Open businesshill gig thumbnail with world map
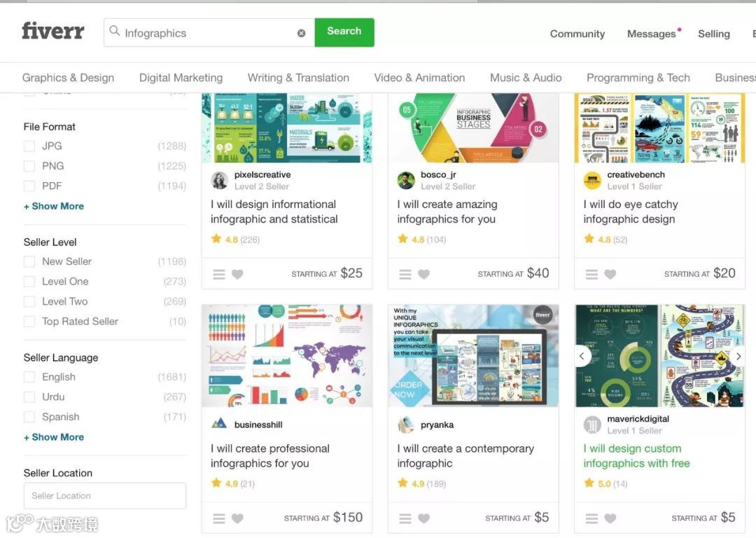Screen dimensions: 756x538 click(287, 356)
